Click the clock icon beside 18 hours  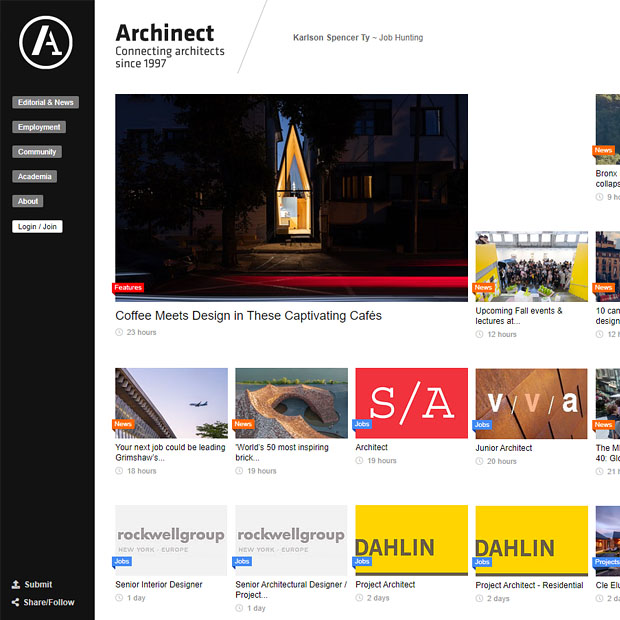(119, 471)
